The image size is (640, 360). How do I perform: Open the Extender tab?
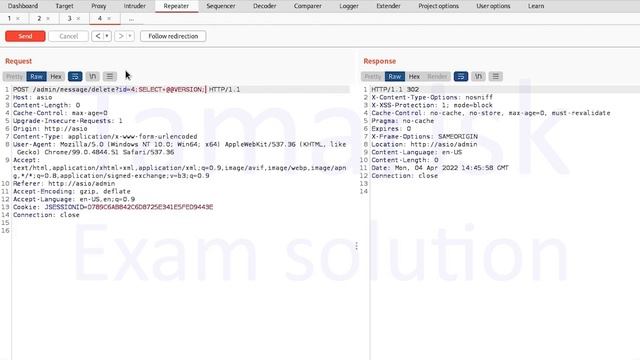388,6
